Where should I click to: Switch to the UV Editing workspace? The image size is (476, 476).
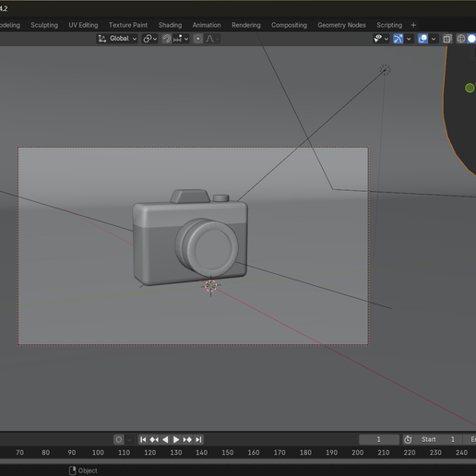83,25
